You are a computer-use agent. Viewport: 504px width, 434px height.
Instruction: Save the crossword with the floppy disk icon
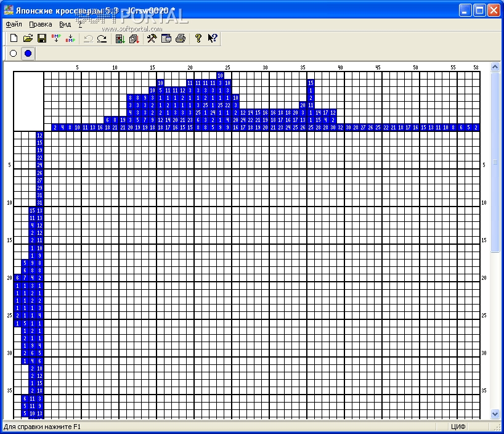[42, 39]
